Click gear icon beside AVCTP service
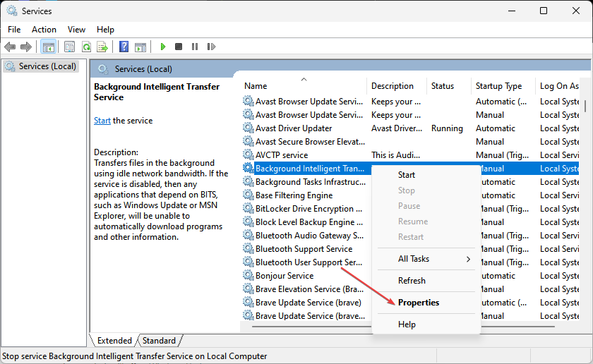 [248, 155]
